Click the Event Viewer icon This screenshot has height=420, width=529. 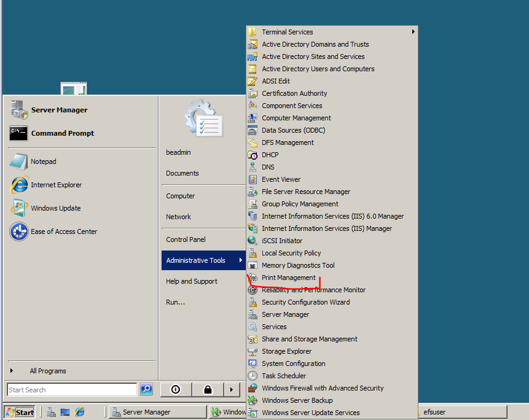[253, 179]
